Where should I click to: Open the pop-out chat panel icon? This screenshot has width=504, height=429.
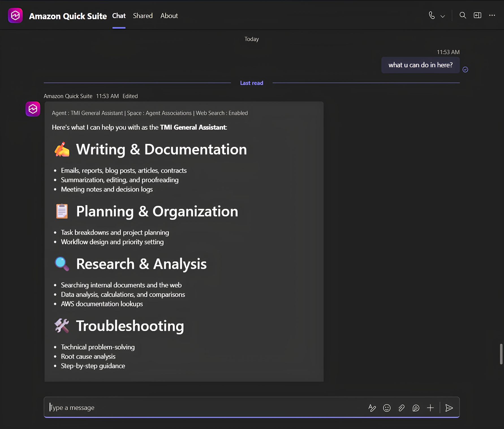click(477, 15)
